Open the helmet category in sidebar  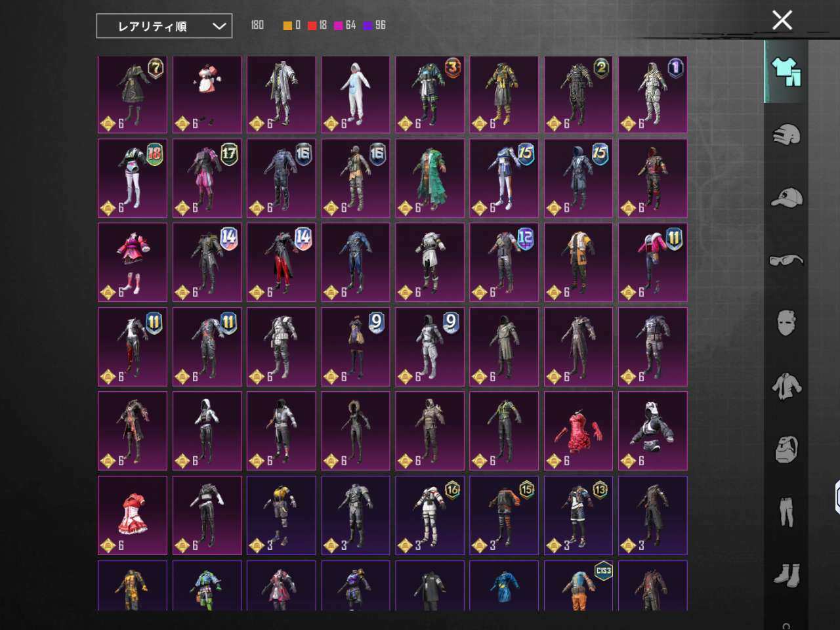pos(786,135)
